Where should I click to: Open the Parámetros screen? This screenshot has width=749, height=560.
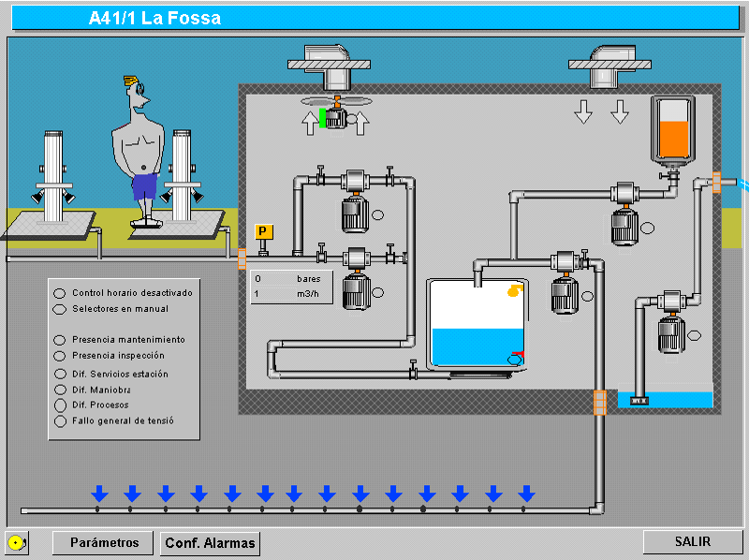pyautogui.click(x=104, y=542)
